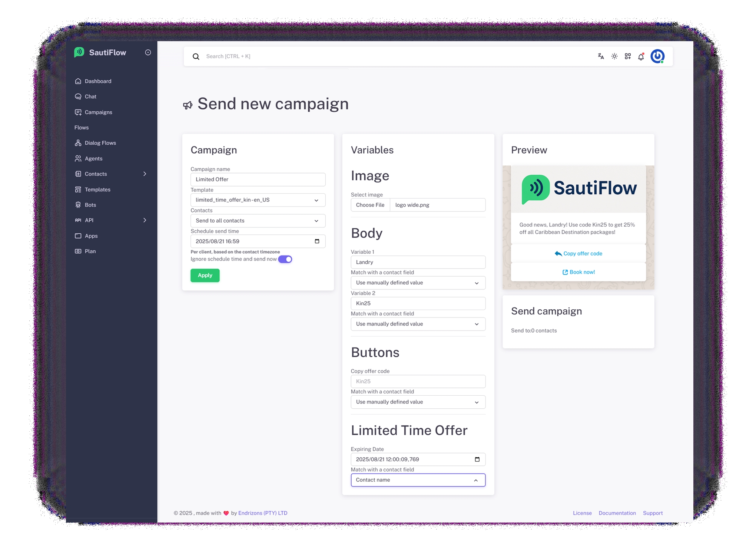Open notifications bell icon
The width and height of the screenshot is (756, 550).
(641, 57)
